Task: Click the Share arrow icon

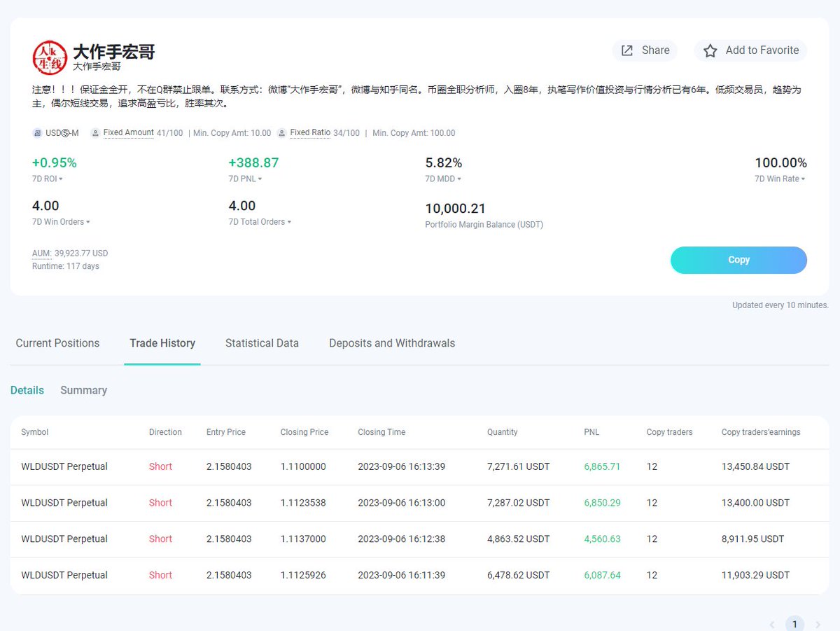Action: pos(627,50)
